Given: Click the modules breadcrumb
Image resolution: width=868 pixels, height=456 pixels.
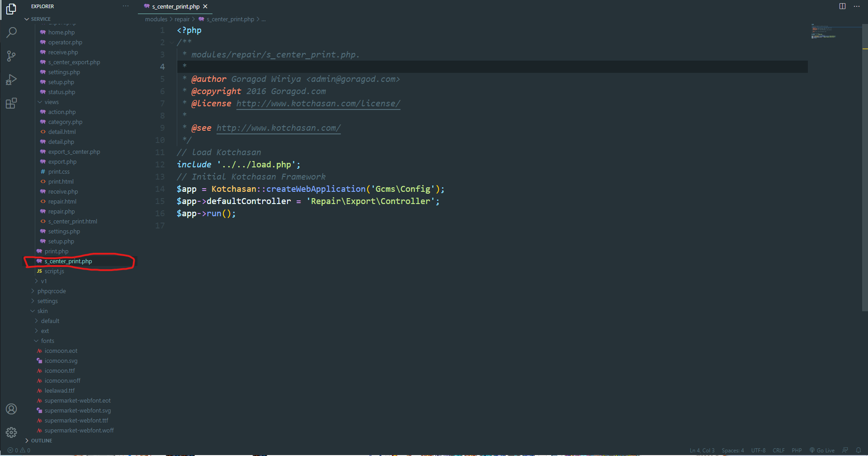Looking at the screenshot, I should pyautogui.click(x=156, y=19).
